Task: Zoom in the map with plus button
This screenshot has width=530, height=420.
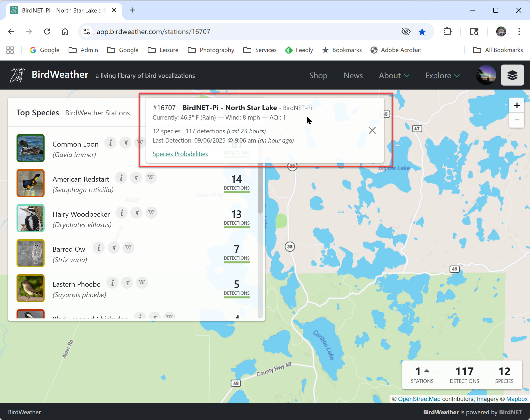Action: (516, 105)
